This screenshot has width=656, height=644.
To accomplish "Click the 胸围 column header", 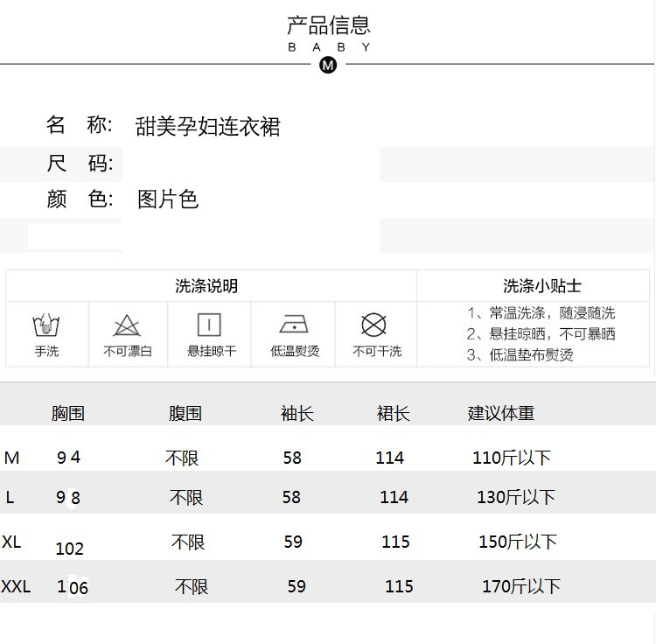I will [68, 413].
